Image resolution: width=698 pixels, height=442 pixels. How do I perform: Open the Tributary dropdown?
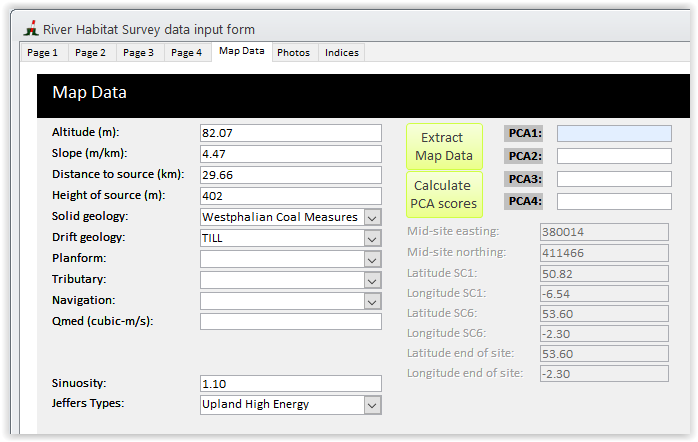tap(373, 280)
